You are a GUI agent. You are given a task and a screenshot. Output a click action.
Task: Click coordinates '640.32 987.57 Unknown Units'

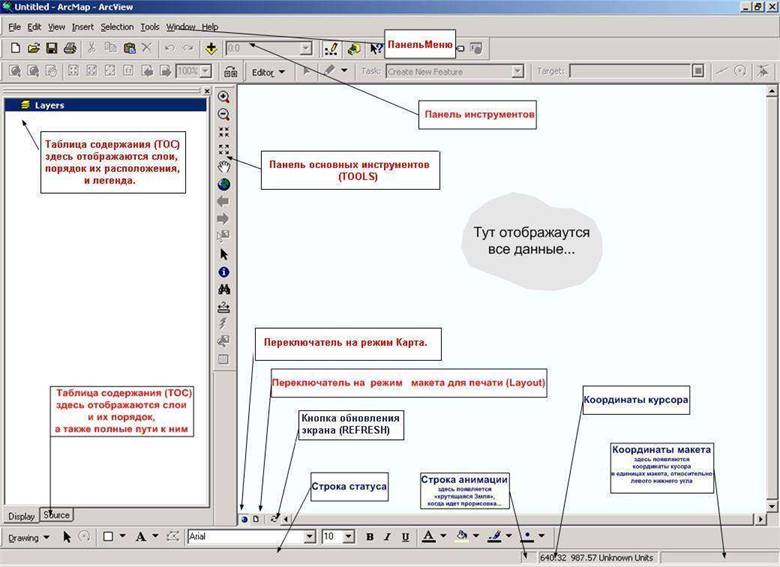(596, 558)
